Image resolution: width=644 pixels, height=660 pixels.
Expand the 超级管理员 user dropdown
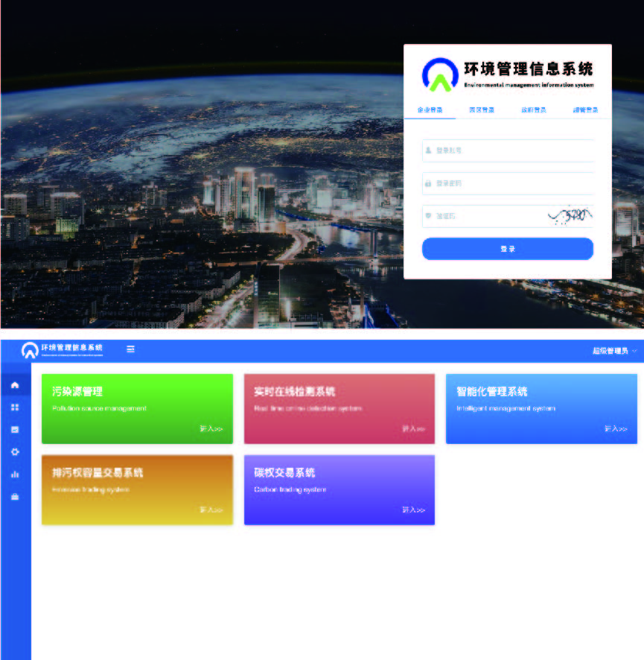tap(614, 351)
